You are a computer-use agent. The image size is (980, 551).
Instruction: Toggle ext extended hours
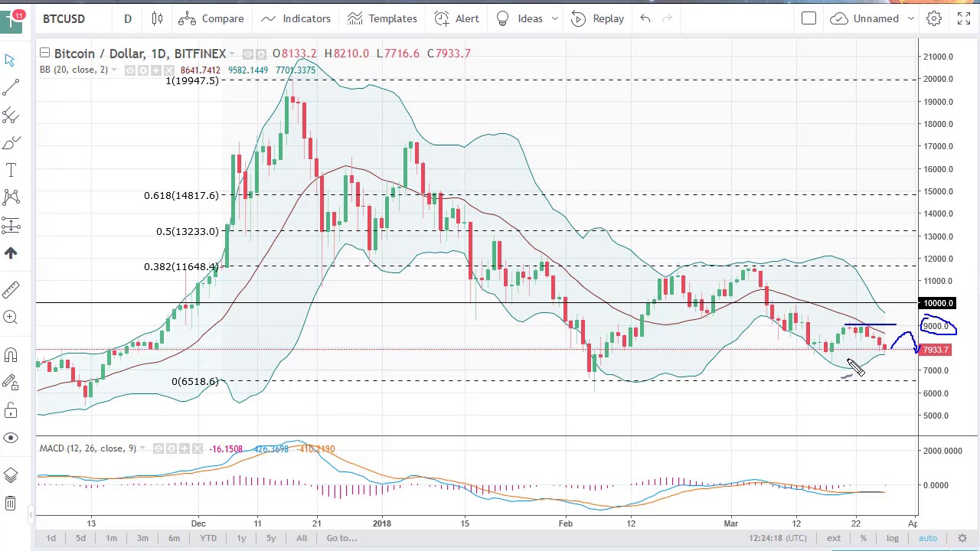click(834, 538)
